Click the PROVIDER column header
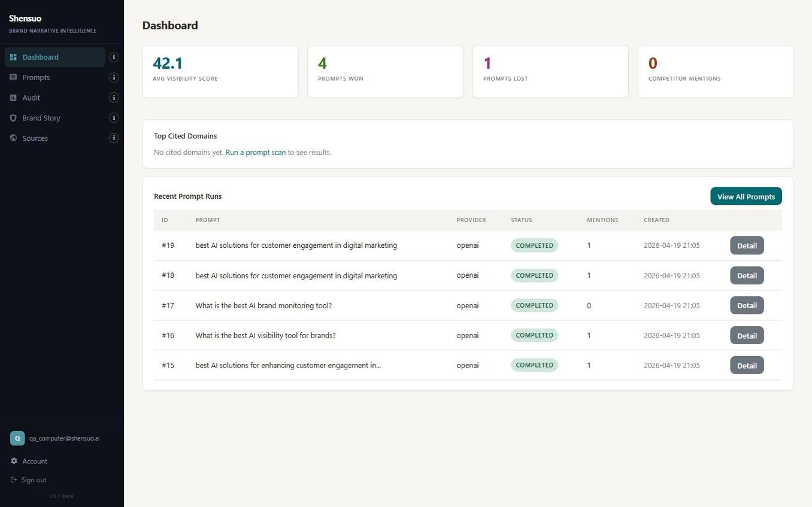This screenshot has height=507, width=812. click(x=471, y=220)
